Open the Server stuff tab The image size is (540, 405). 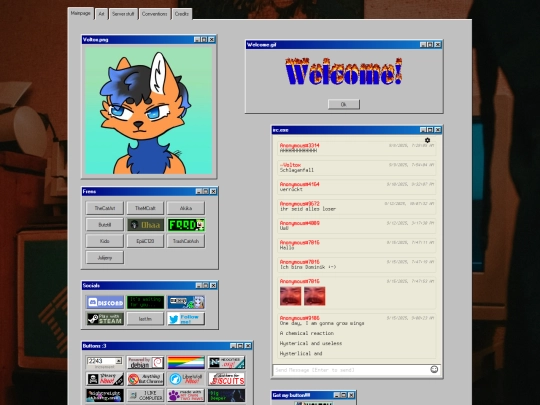[123, 14]
